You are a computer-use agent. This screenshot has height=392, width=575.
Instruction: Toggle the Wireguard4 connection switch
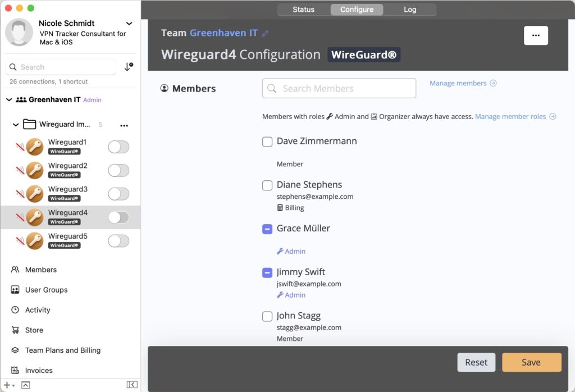click(118, 217)
